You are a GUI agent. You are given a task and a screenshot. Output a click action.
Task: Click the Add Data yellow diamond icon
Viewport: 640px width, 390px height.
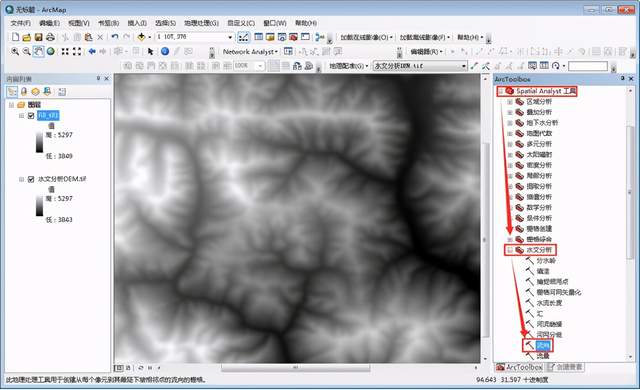tap(141, 37)
